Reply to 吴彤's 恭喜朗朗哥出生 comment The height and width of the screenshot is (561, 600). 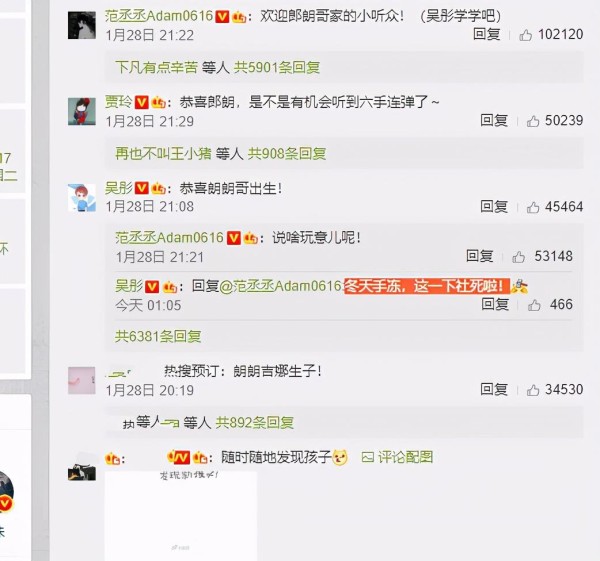coord(494,207)
